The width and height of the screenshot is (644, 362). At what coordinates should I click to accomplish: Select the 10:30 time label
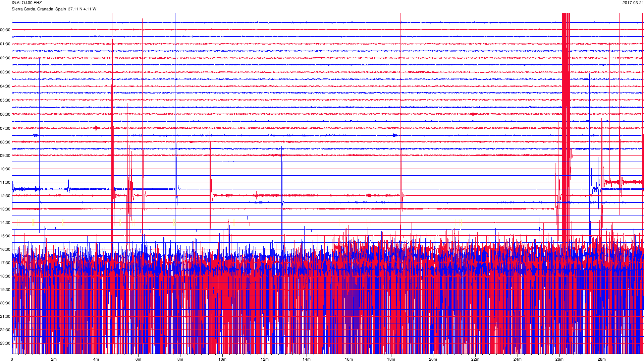pyautogui.click(x=5, y=169)
